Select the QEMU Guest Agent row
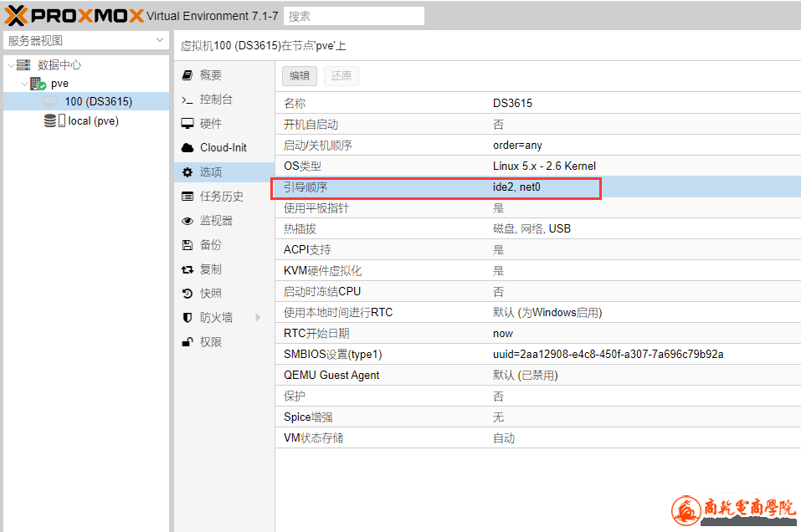Screen dimensions: 801x532 click(x=538, y=376)
